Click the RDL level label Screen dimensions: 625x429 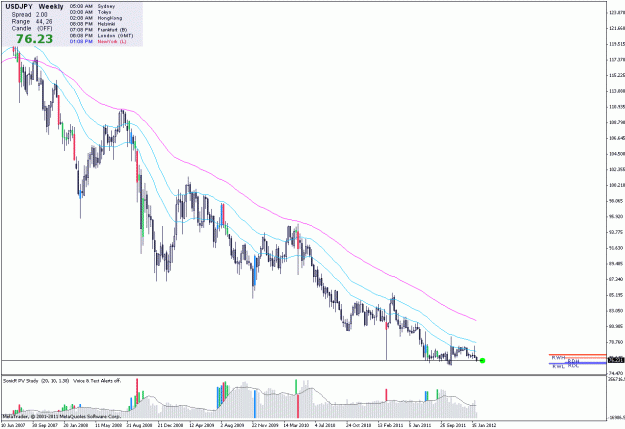[573, 366]
